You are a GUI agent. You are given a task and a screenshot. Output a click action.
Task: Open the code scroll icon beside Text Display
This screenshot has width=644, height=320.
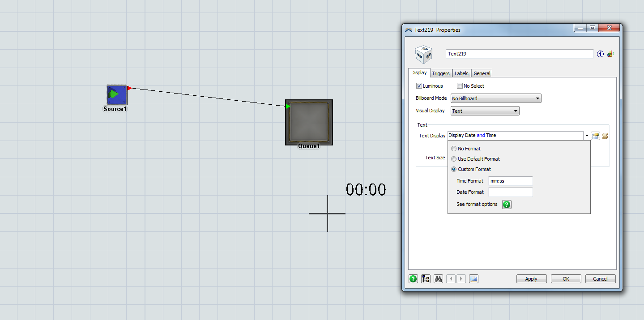[605, 136]
